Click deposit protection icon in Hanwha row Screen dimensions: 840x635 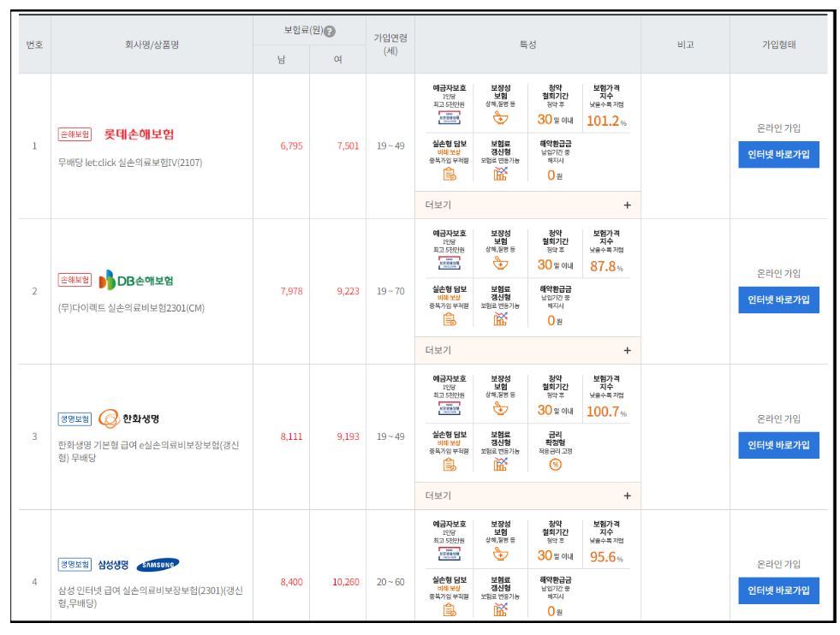pyautogui.click(x=449, y=408)
